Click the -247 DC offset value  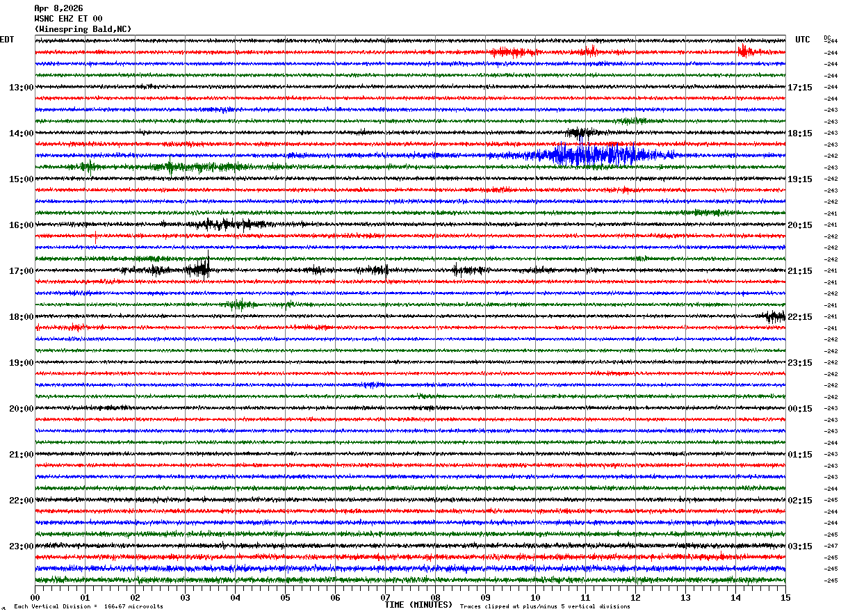[x=831, y=546]
